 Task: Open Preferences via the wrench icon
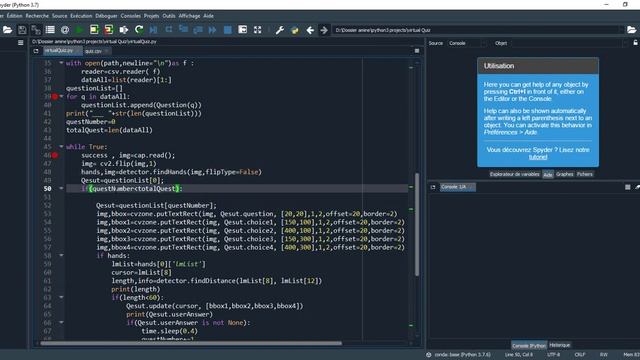pyautogui.click(x=280, y=30)
